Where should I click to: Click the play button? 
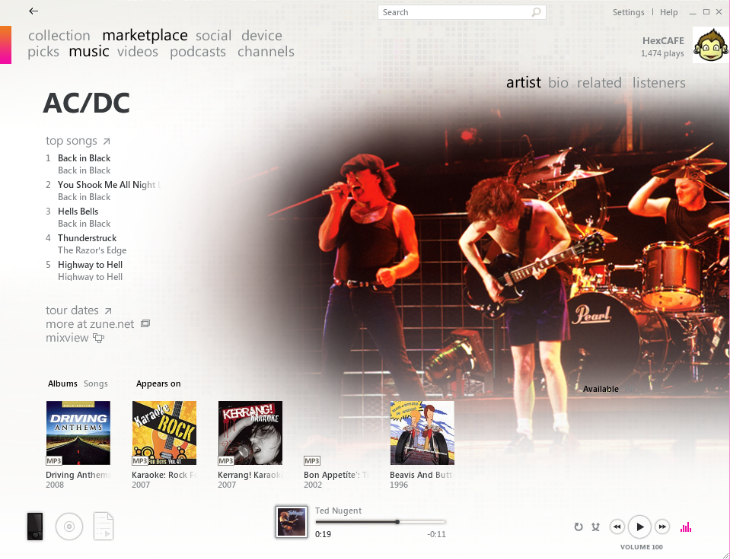coord(639,527)
